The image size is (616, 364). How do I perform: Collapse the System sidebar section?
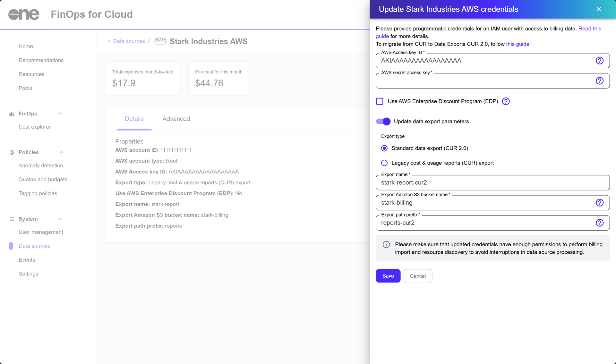click(60, 219)
